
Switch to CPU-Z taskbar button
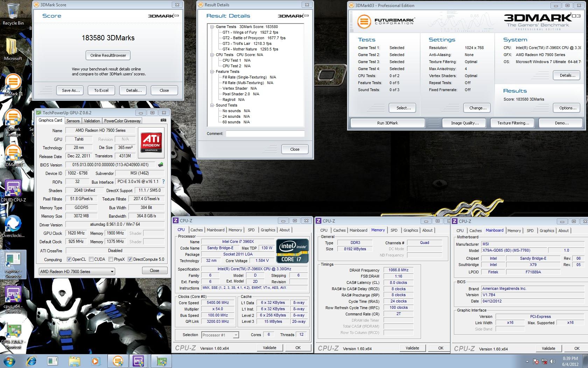point(139,361)
